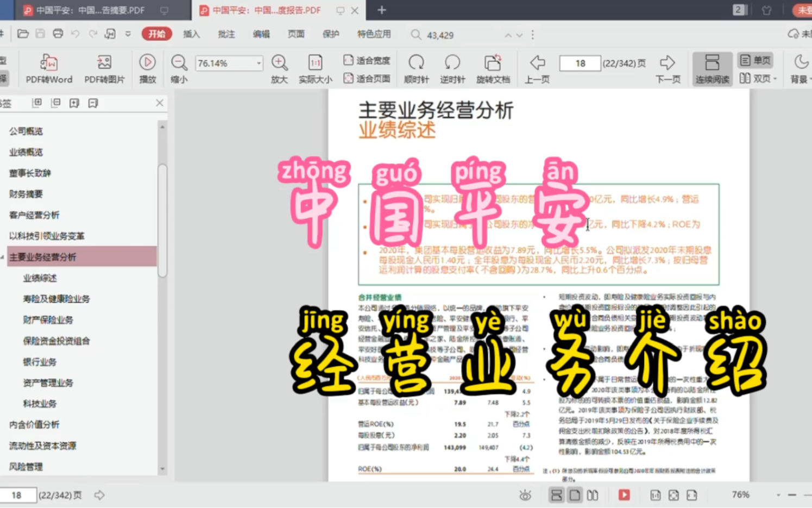The width and height of the screenshot is (812, 508).
Task: Add a new tab with plus button
Action: 382,10
